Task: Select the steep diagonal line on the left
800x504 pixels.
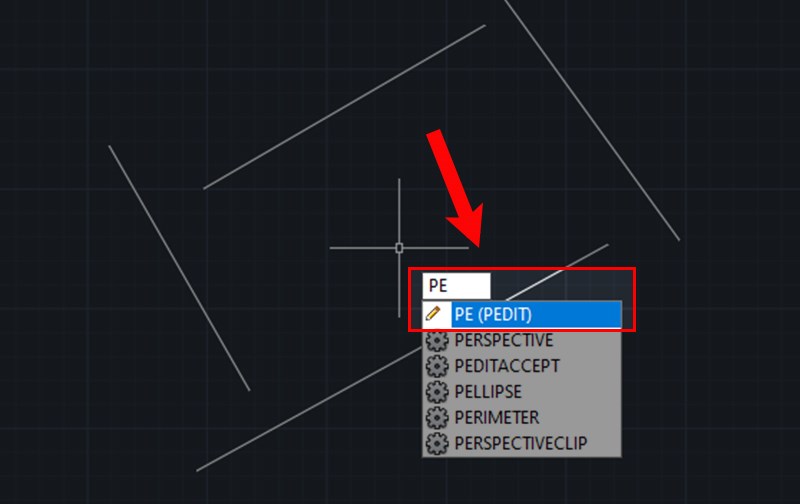Action: (179, 268)
